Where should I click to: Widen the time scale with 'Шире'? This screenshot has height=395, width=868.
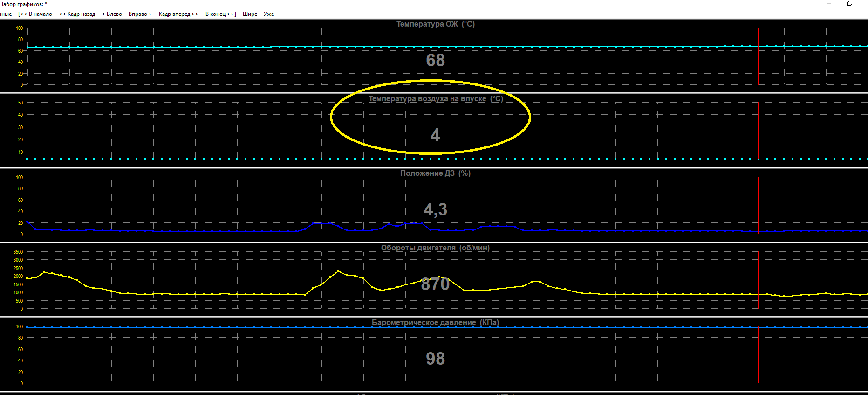(x=250, y=14)
